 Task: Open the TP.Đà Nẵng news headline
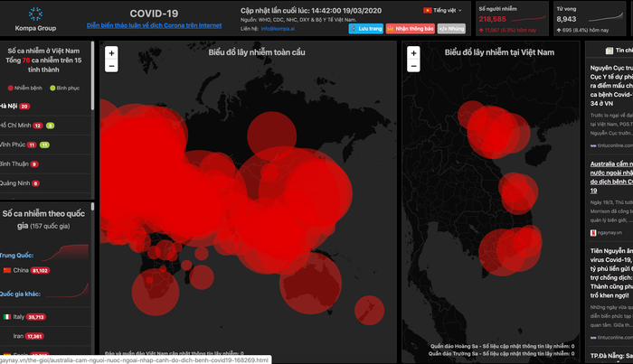click(611, 356)
